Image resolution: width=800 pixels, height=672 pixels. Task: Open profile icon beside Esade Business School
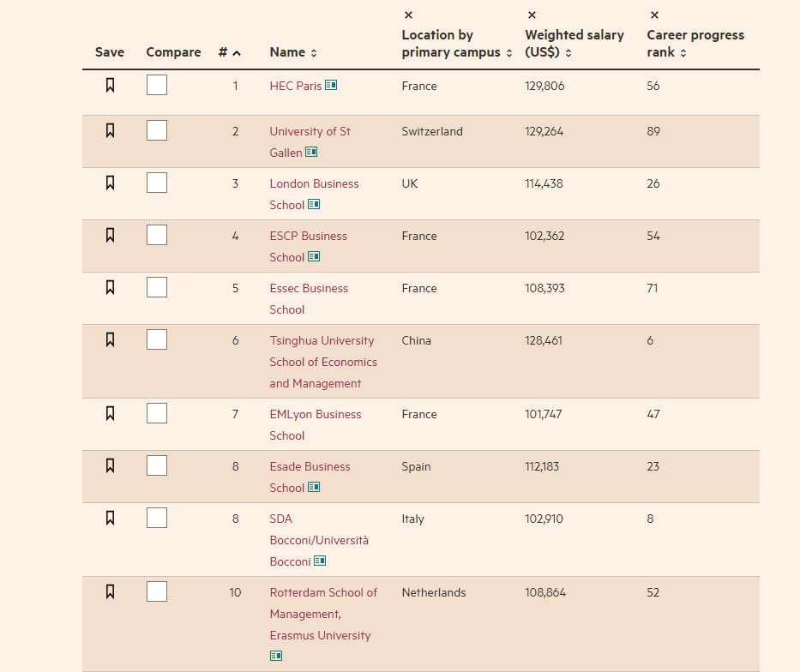[x=314, y=486]
